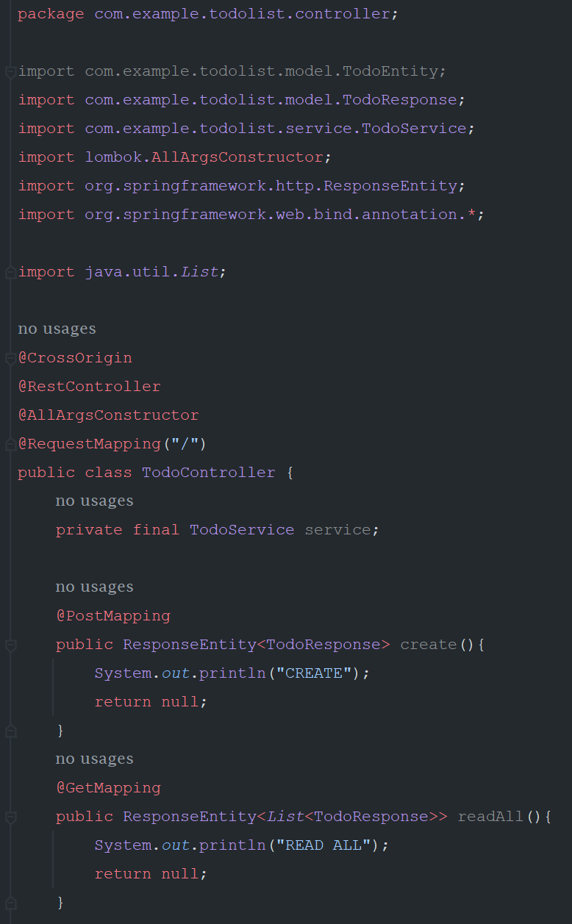Click fold-end marker at create() closing brace
The width and height of the screenshot is (572, 924).
pos(10,731)
